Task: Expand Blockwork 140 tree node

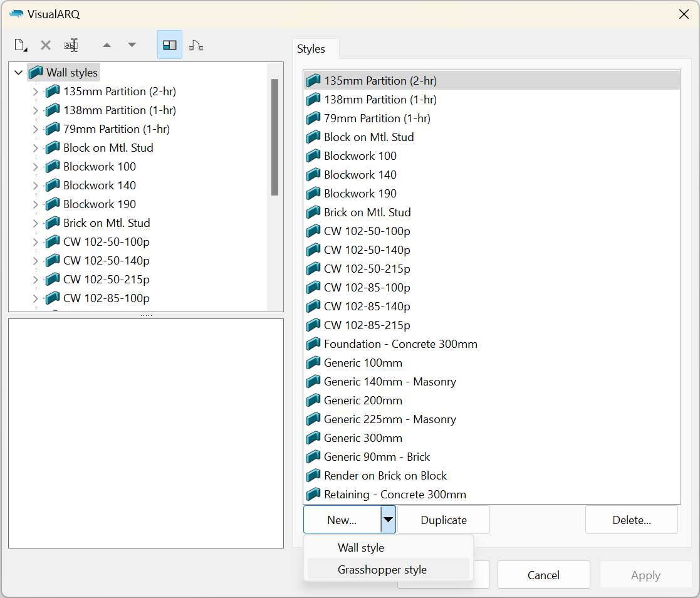Action: point(35,186)
